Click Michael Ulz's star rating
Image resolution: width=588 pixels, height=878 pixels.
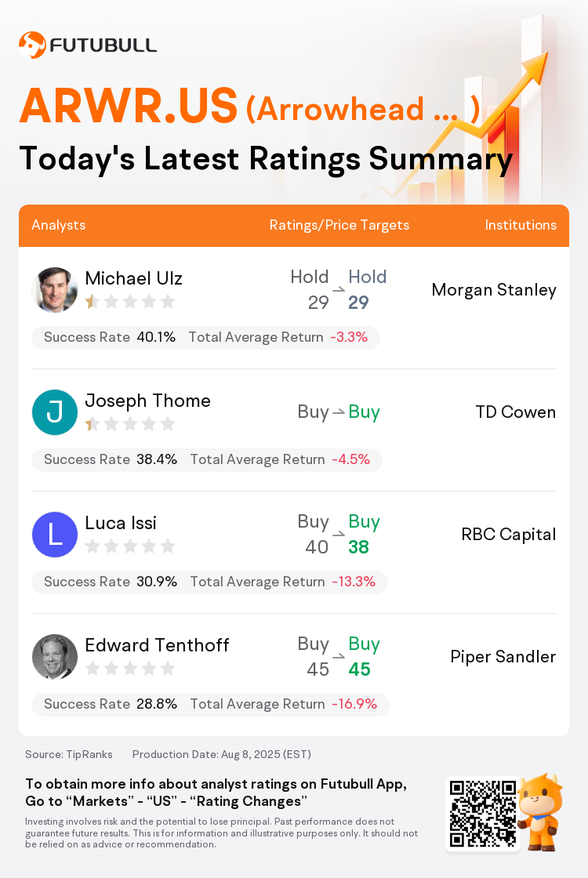click(130, 303)
